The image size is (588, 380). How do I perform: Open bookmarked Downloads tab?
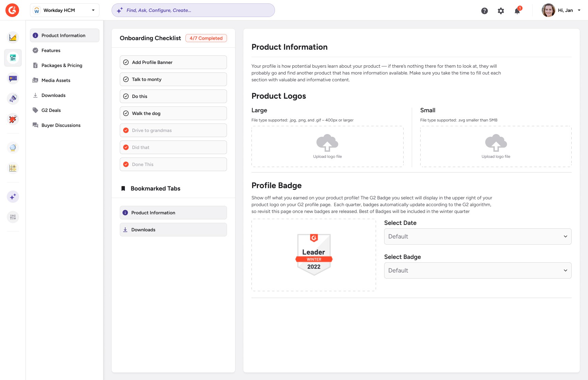pyautogui.click(x=173, y=230)
